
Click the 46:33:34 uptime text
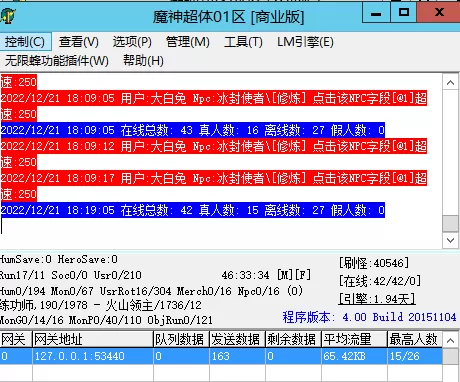[x=245, y=275]
